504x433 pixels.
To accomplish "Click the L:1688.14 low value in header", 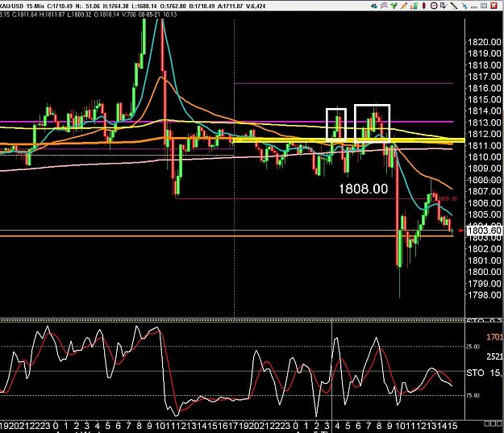I will coord(144,6).
